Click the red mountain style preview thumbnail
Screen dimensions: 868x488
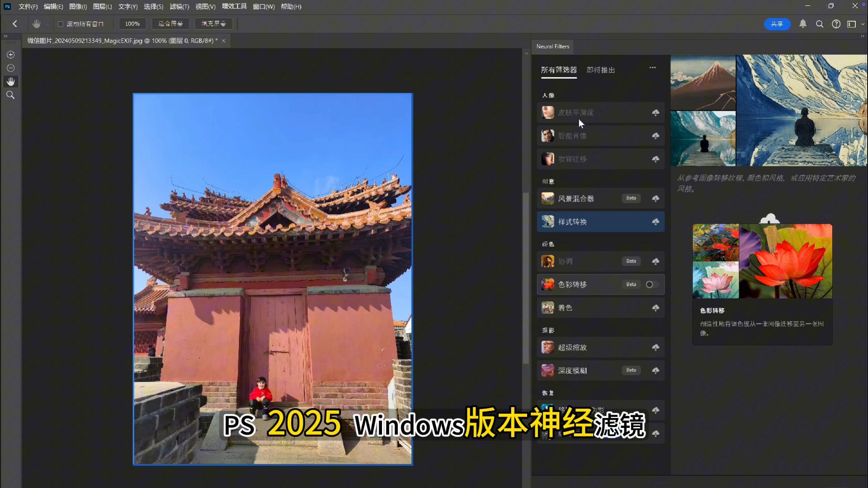(703, 82)
